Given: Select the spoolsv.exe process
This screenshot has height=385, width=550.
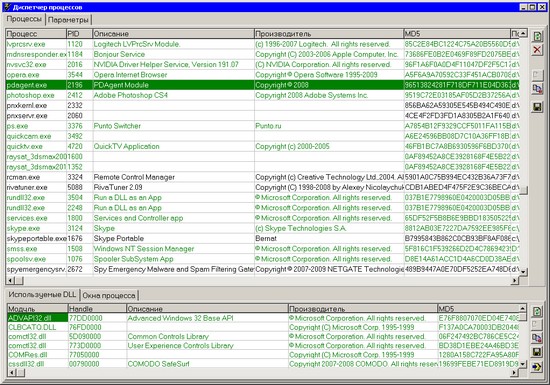Looking at the screenshot, I should pos(262,259).
